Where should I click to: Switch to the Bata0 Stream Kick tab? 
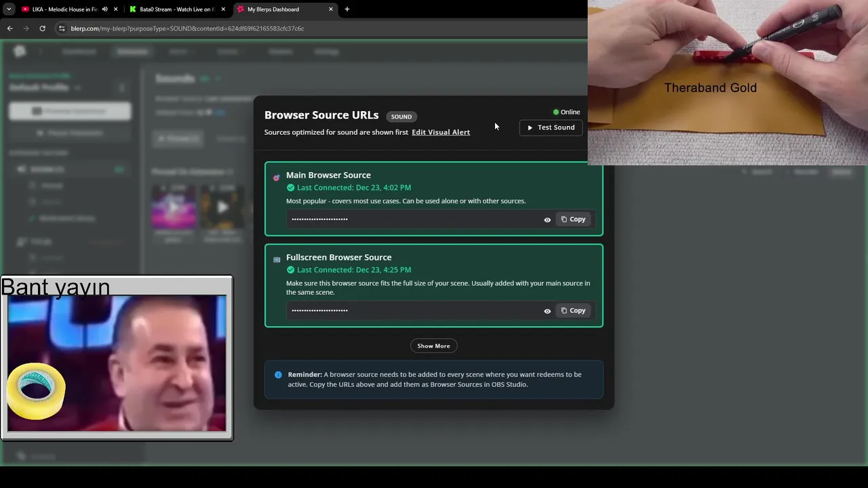[176, 9]
